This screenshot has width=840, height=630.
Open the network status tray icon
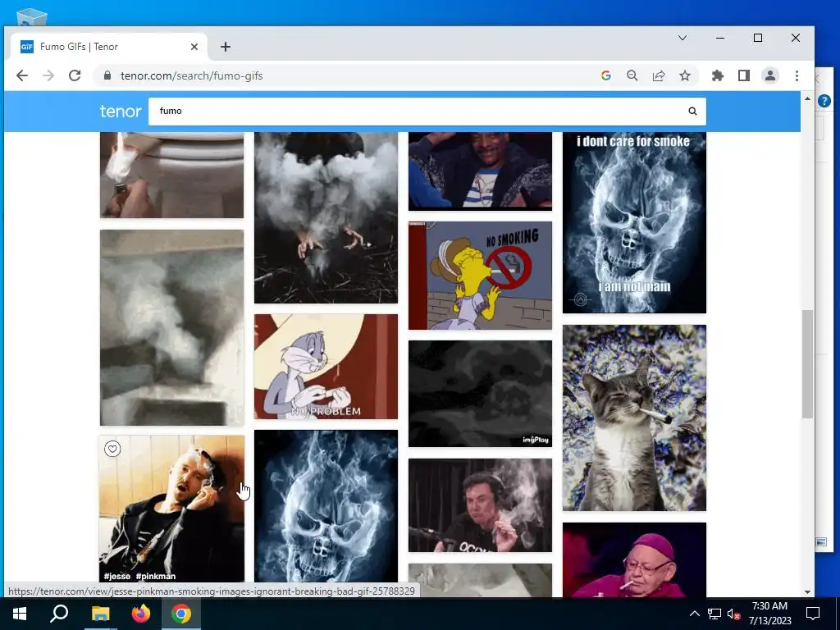714,614
